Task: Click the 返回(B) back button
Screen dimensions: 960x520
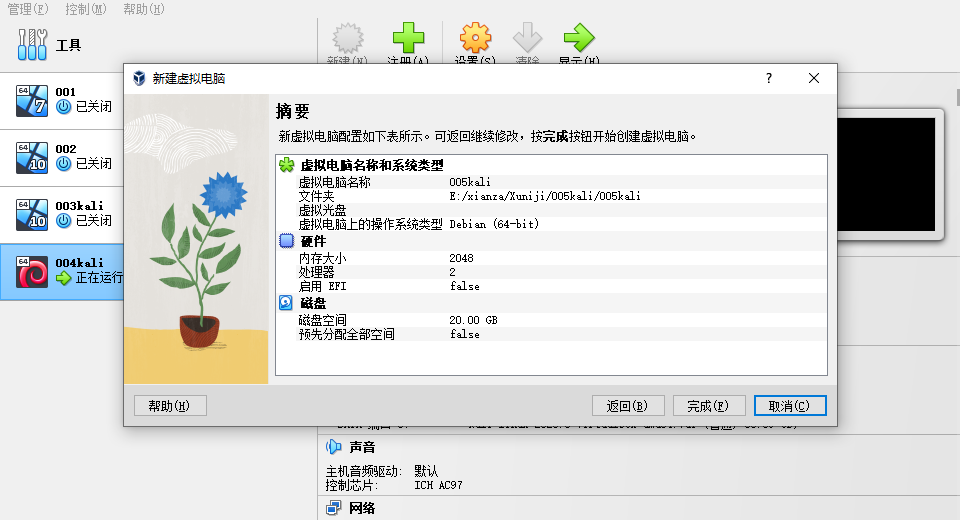Action: click(x=628, y=406)
